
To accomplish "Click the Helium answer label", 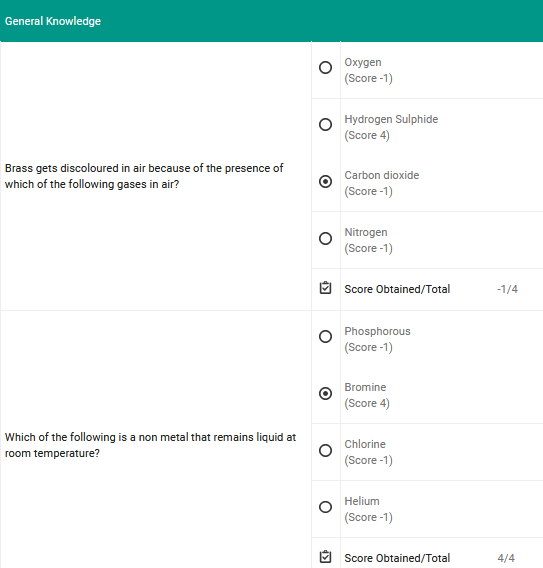I will pos(362,501).
